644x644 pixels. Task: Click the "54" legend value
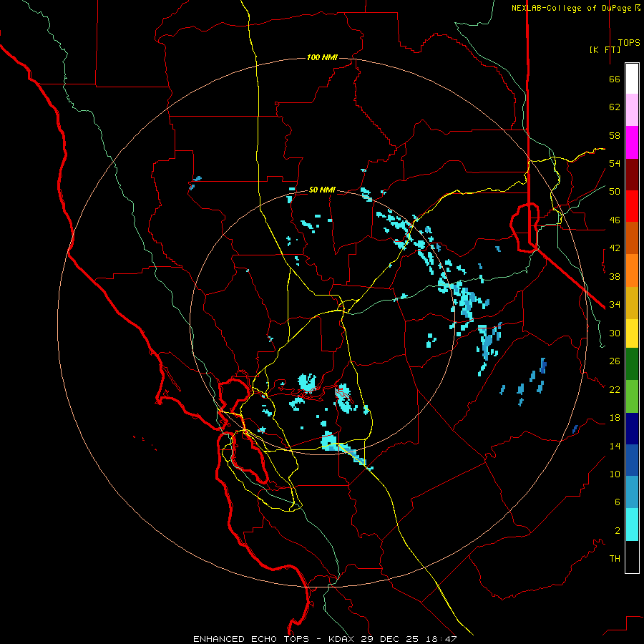pyautogui.click(x=615, y=163)
